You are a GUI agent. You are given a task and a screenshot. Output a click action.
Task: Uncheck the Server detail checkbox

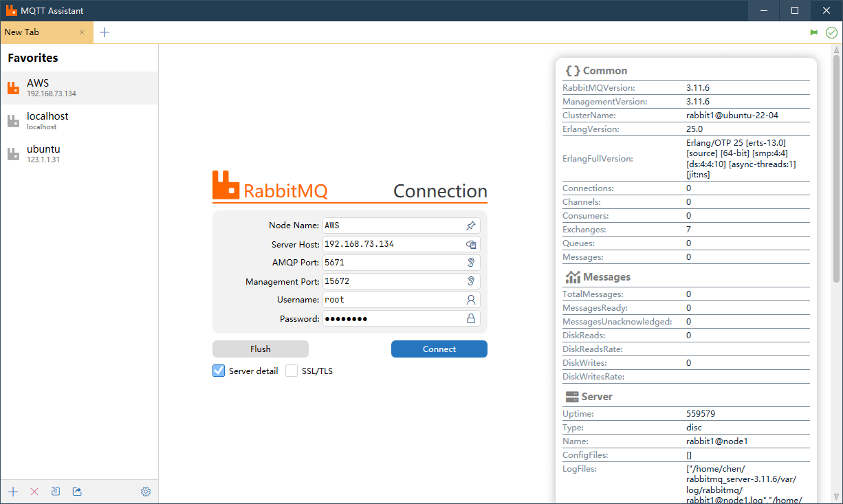point(219,371)
